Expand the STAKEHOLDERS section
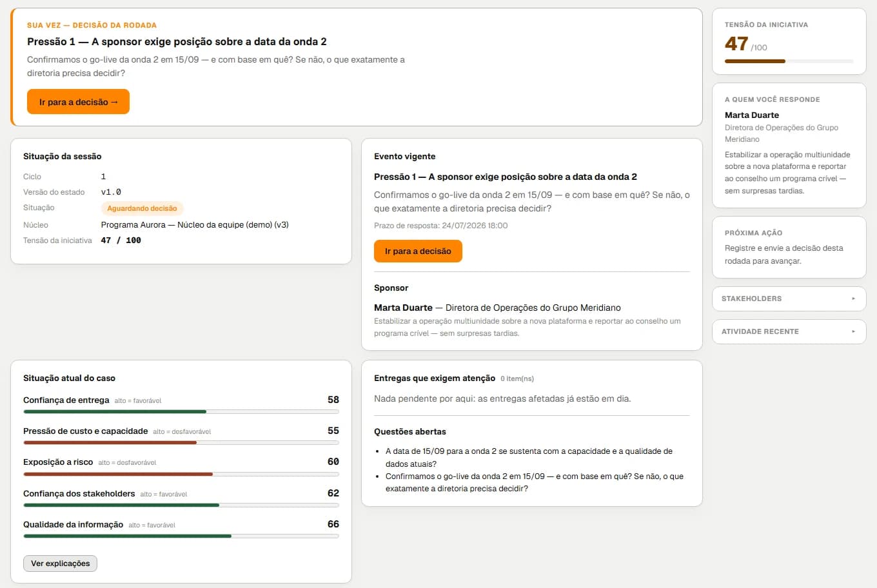Screen dimensions: 877x588 tap(789, 299)
